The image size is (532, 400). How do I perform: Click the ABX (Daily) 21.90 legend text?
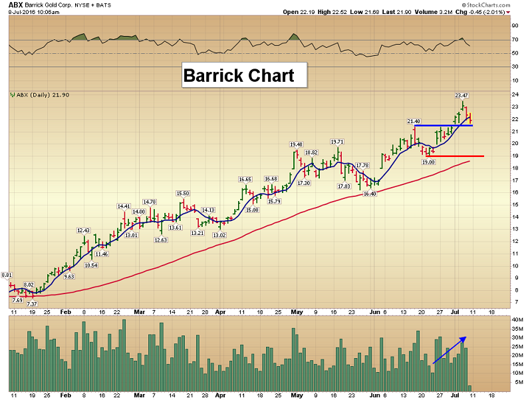(43, 95)
